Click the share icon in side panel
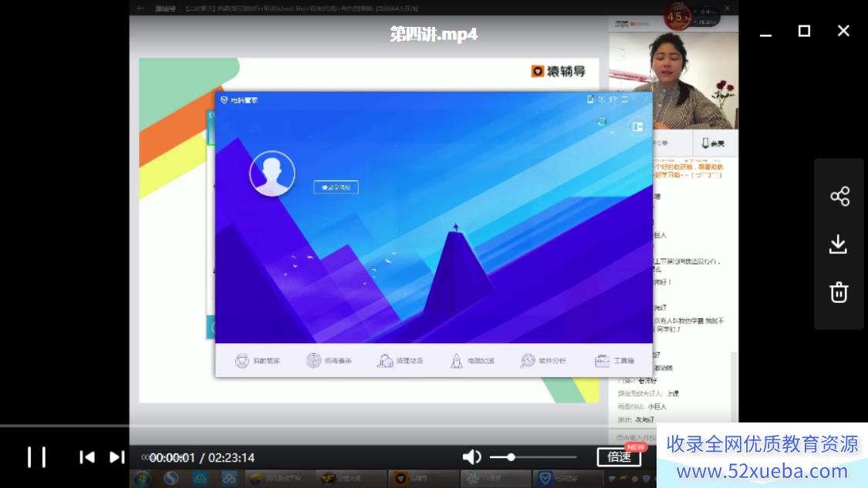 (839, 196)
